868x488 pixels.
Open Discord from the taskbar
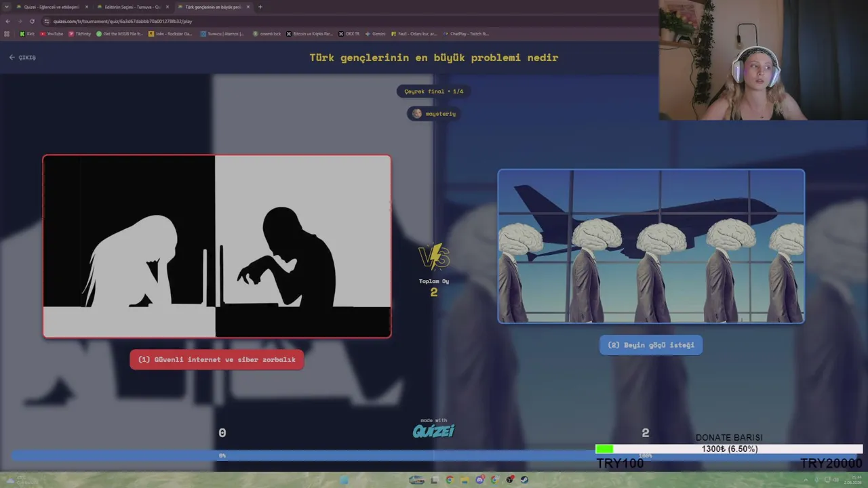480,480
